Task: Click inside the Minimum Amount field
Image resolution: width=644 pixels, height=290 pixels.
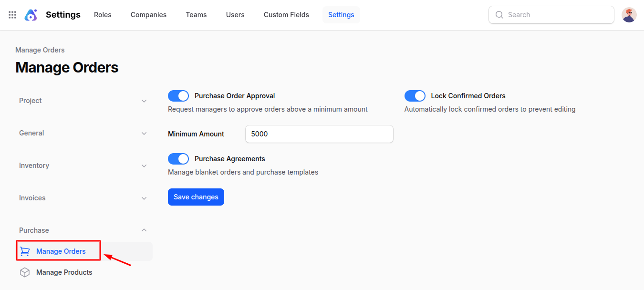Action: [319, 134]
